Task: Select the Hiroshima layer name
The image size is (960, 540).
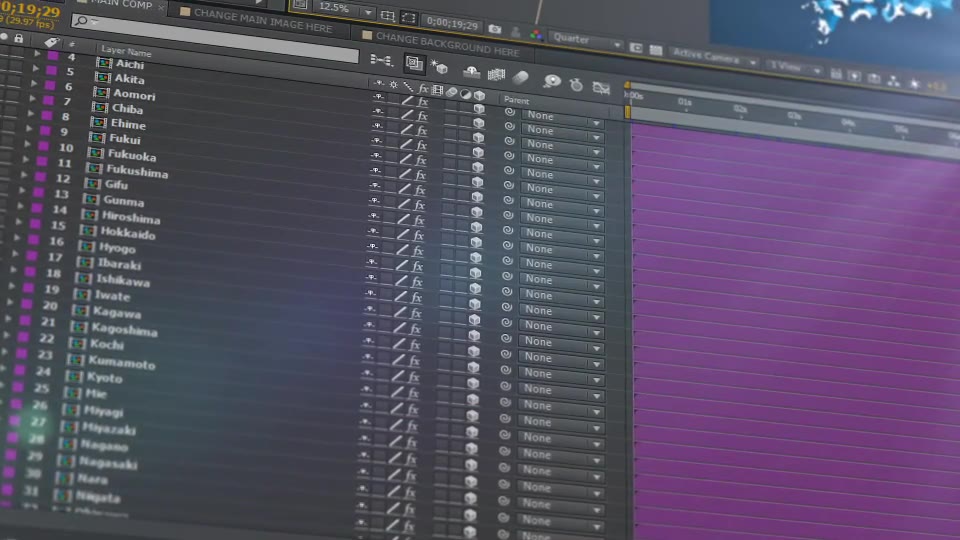Action: (130, 217)
